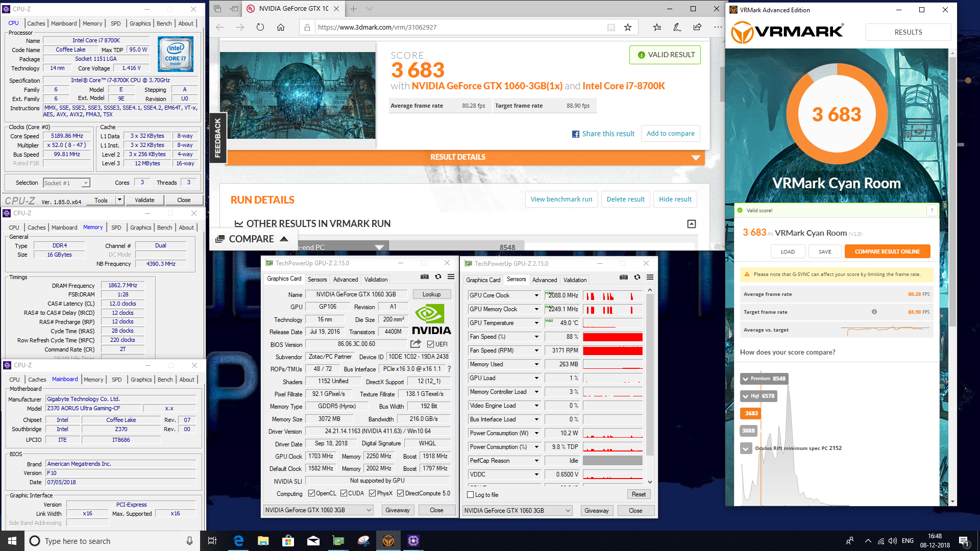Open the reading view icon in address bar
Screen dimensions: 980x551
tap(611, 27)
